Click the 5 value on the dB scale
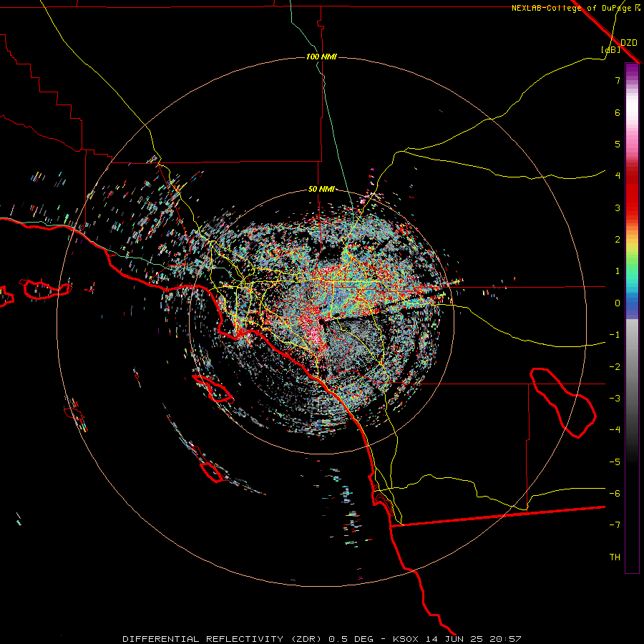The width and height of the screenshot is (644, 644). (618, 144)
